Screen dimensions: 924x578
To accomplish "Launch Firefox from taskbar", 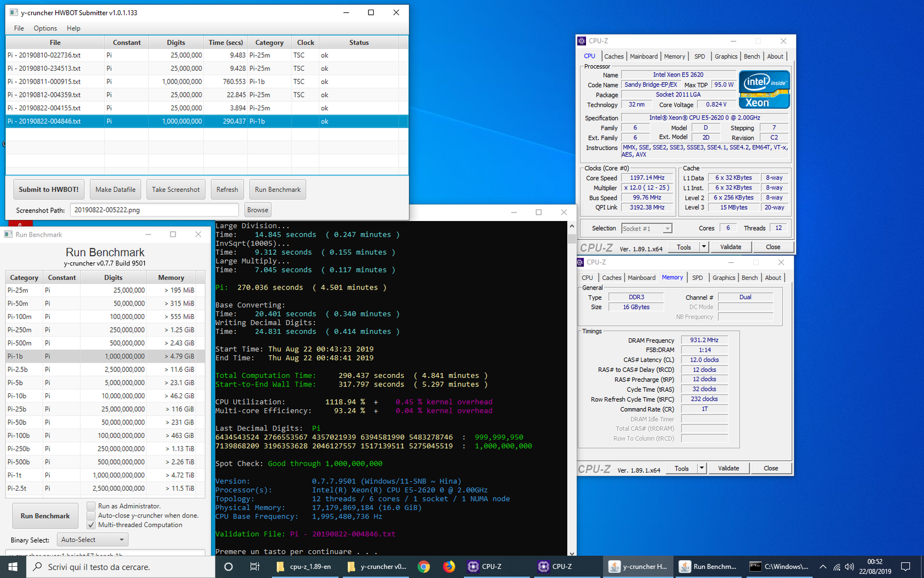I will pyautogui.click(x=449, y=566).
